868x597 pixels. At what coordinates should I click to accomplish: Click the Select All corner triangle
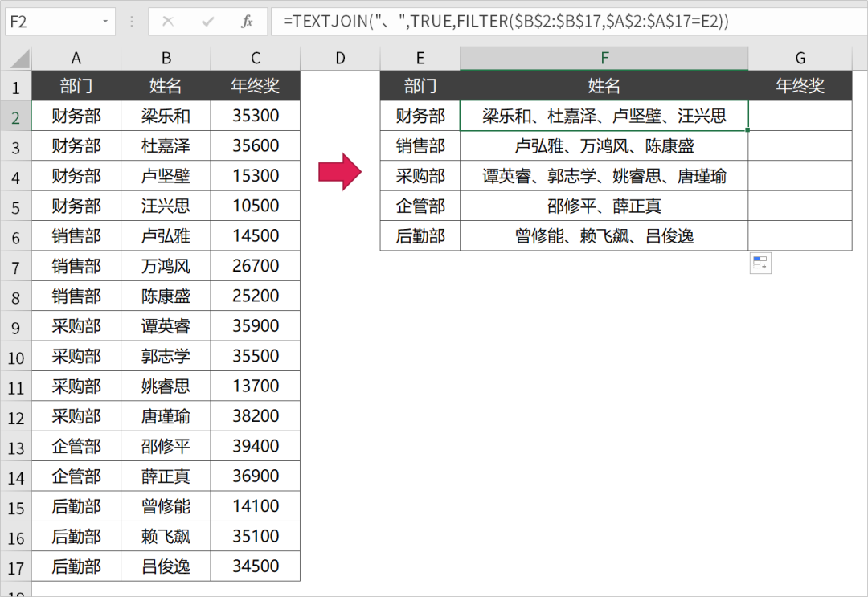pos(16,58)
